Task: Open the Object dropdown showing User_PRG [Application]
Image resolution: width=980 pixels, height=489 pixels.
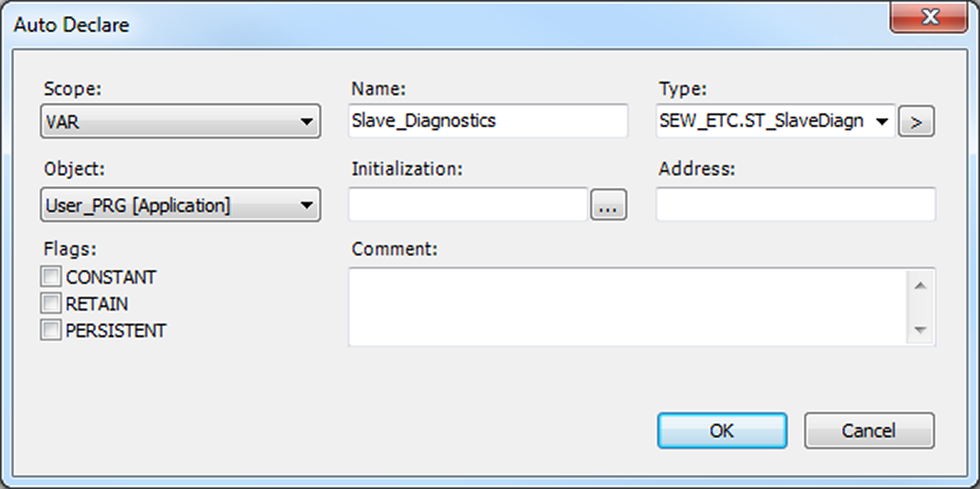Action: pyautogui.click(x=180, y=206)
